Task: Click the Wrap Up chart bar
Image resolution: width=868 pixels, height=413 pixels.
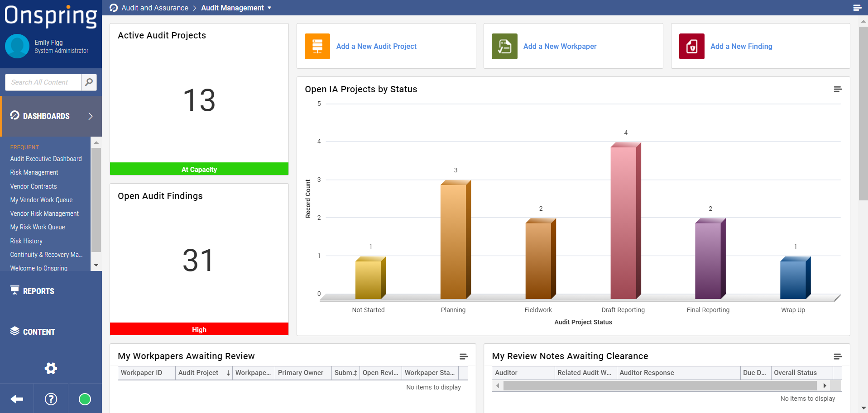Action: point(796,278)
